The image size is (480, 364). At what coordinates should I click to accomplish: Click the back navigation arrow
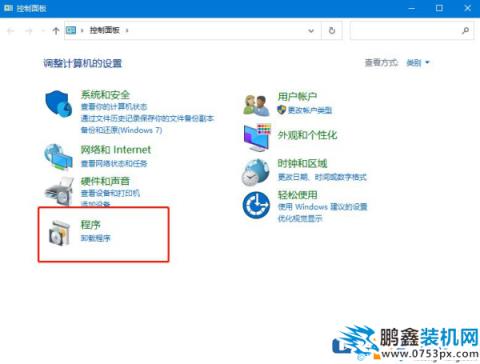tap(11, 31)
